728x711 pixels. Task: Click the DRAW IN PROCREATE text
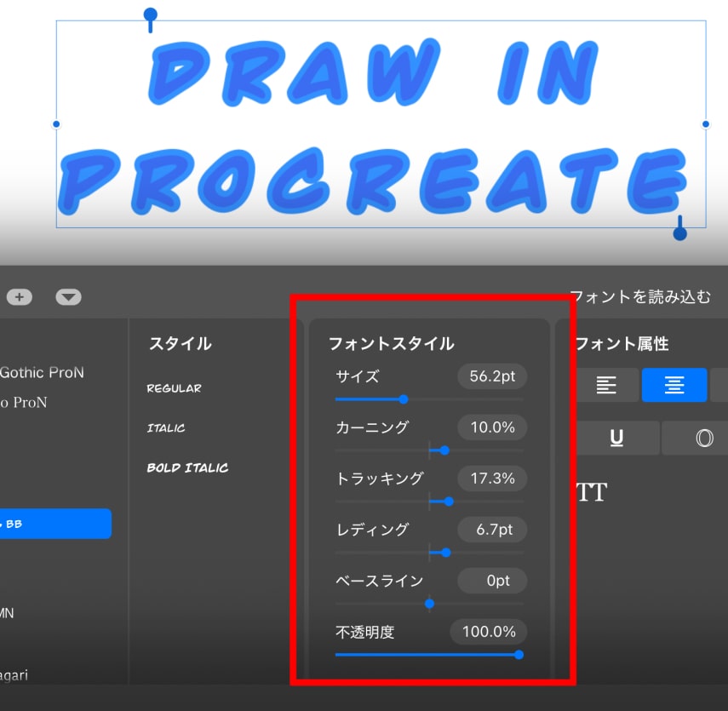pyautogui.click(x=374, y=125)
